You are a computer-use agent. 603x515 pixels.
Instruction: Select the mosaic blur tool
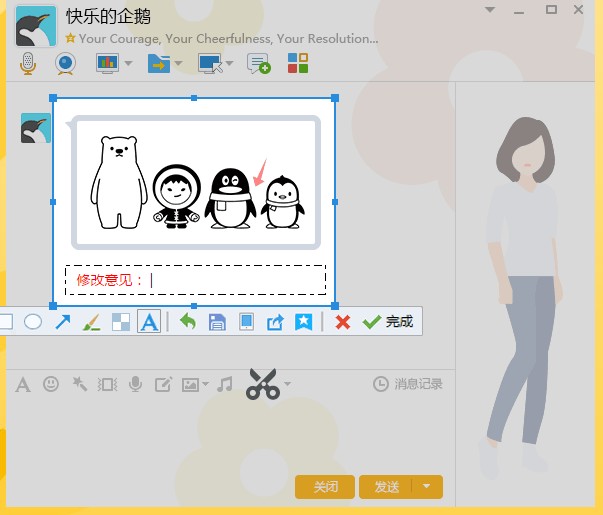pos(121,322)
